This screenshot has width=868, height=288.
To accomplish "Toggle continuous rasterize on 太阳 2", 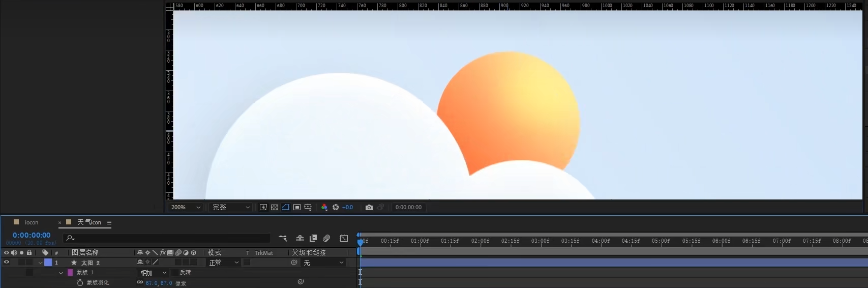I will tap(147, 263).
